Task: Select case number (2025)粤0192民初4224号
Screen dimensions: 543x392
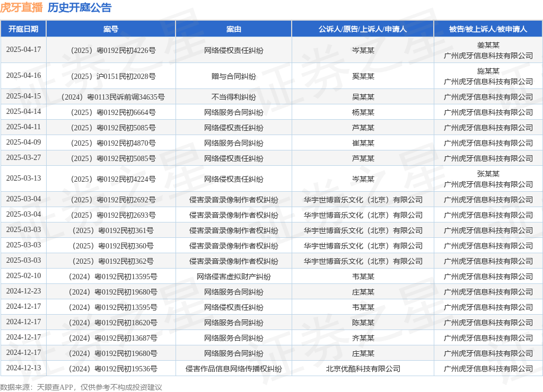Action: point(113,179)
